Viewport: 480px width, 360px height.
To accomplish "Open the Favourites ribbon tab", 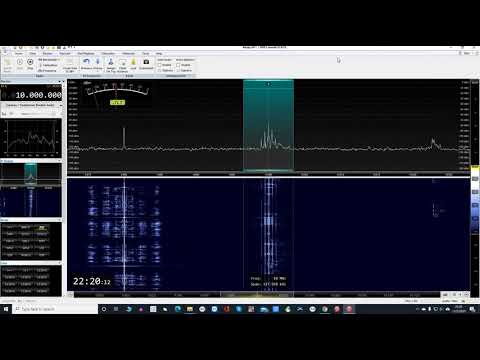I will click(x=108, y=53).
